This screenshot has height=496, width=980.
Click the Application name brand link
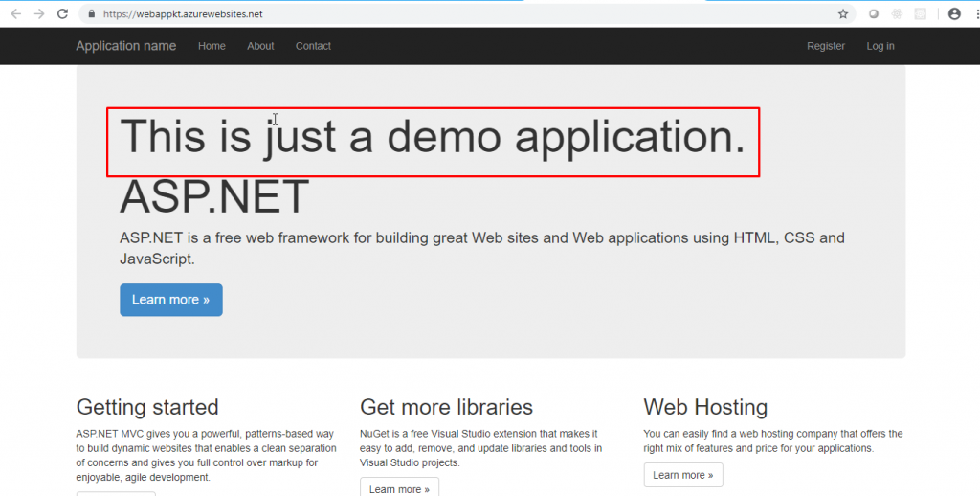(126, 46)
